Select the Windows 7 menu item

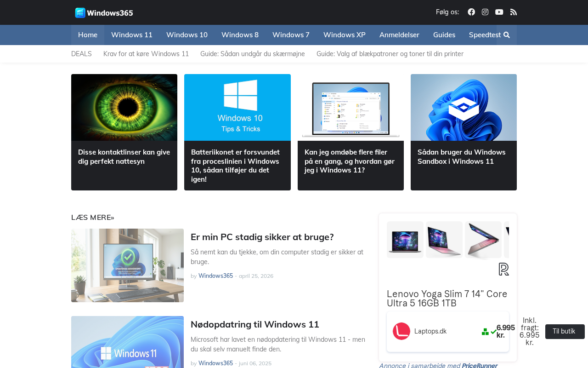[291, 35]
